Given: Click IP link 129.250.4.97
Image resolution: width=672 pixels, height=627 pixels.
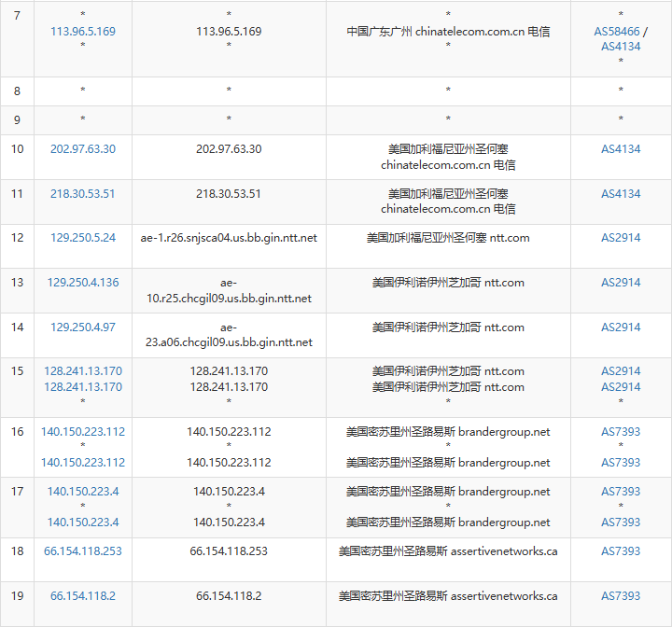Looking at the screenshot, I should [83, 327].
